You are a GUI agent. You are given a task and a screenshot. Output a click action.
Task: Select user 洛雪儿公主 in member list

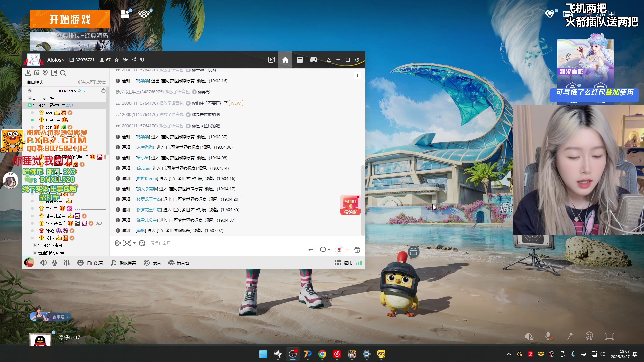pyautogui.click(x=56, y=216)
